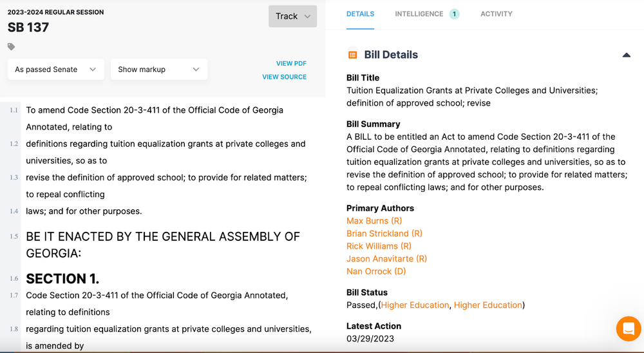Expand the Show markup dropdown
644x353 pixels.
(x=158, y=70)
